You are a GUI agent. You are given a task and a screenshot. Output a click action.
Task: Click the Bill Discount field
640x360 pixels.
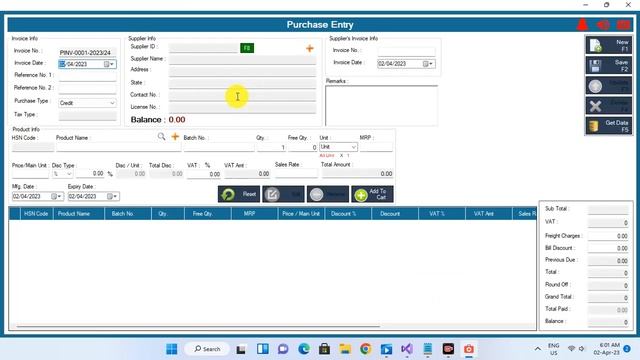tap(608, 248)
